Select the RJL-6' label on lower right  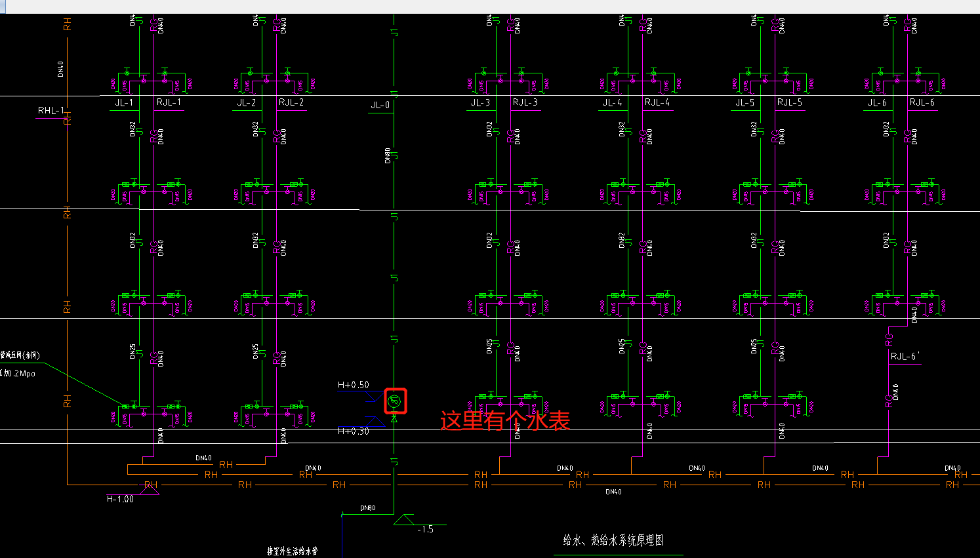click(x=905, y=357)
